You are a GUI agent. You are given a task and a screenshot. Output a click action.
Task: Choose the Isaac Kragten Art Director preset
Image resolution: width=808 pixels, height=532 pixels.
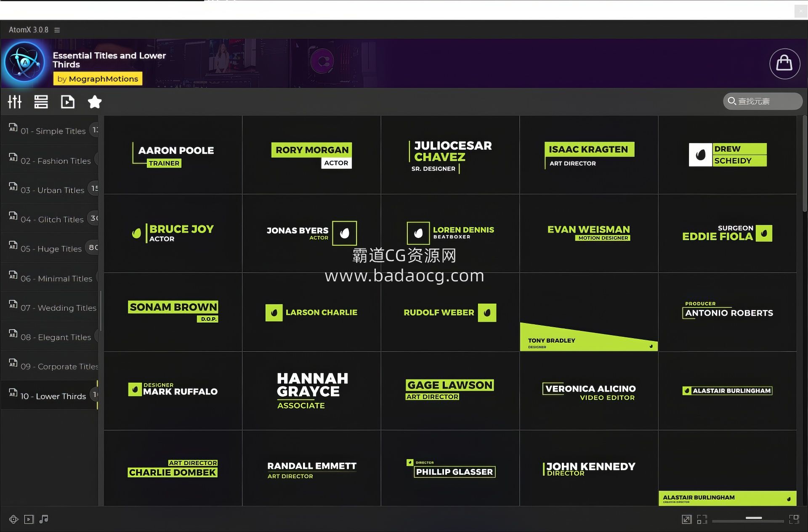[589, 155]
